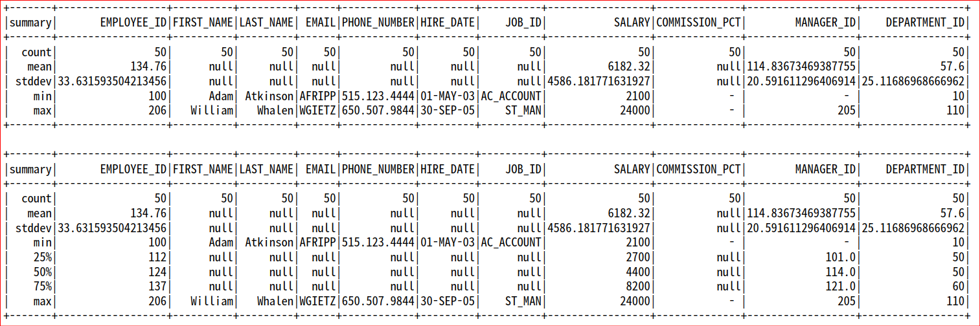Click the MANAGER_ID header in lower table
The image size is (980, 326).
825,169
